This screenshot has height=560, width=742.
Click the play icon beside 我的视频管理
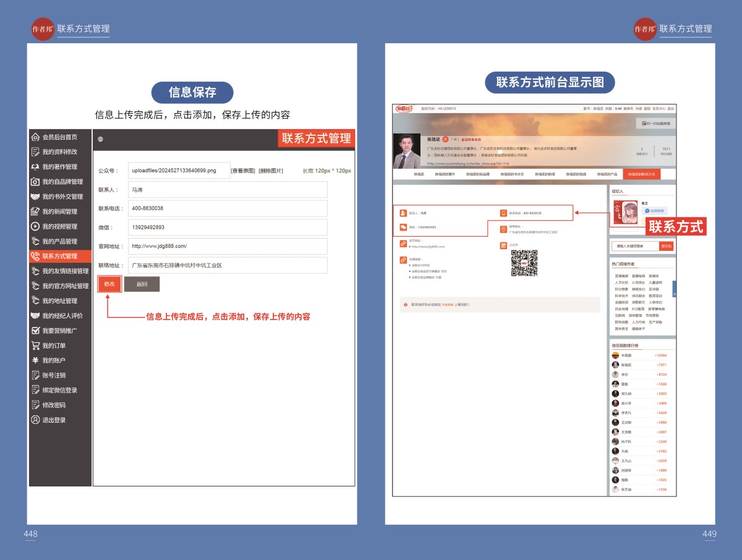(36, 226)
